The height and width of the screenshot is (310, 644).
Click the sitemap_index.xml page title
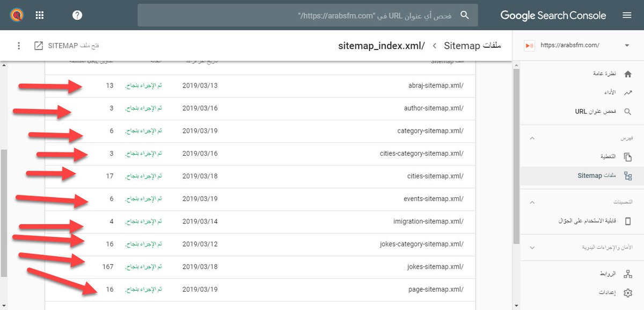pyautogui.click(x=382, y=46)
